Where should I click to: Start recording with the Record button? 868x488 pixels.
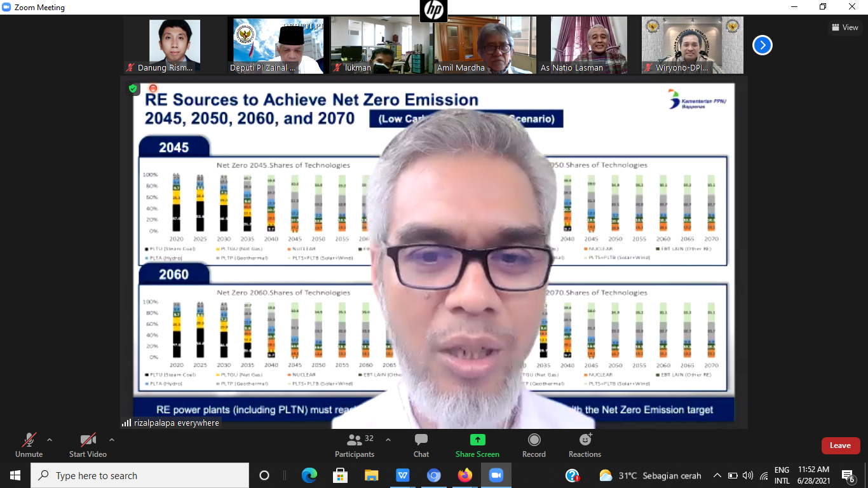click(534, 445)
